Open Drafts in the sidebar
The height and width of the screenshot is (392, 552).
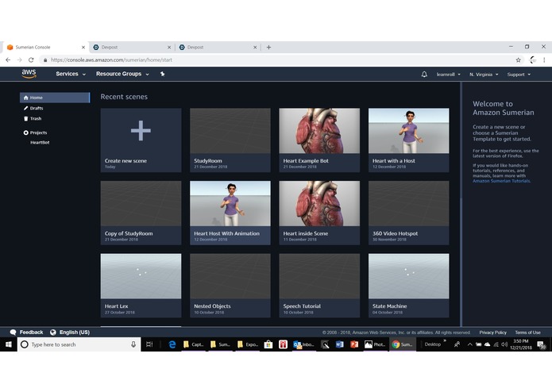(33, 108)
